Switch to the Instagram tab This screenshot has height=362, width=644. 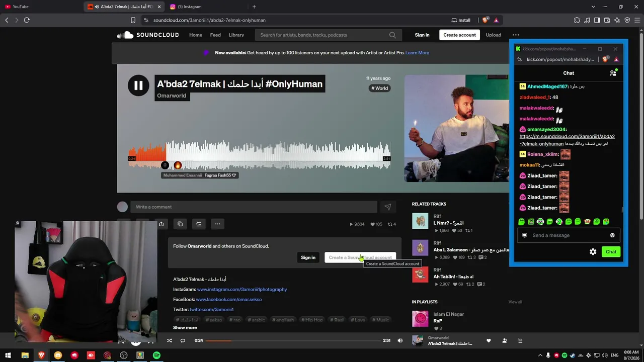(x=206, y=7)
